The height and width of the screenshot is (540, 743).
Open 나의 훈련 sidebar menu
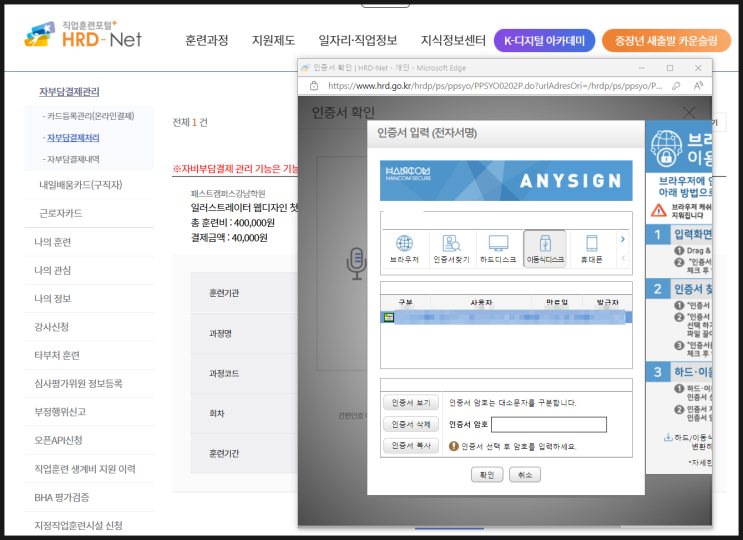tap(53, 242)
